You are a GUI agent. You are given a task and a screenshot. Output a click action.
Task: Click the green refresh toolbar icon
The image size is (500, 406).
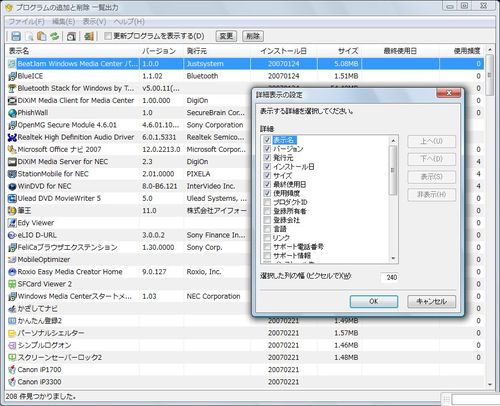click(x=54, y=36)
